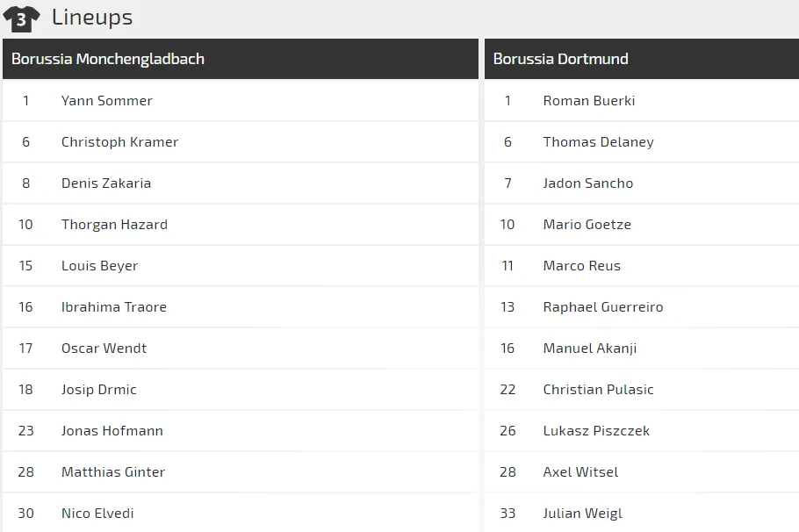799x532 pixels.
Task: Select Ibrahima Traore's name
Action: click(x=114, y=307)
